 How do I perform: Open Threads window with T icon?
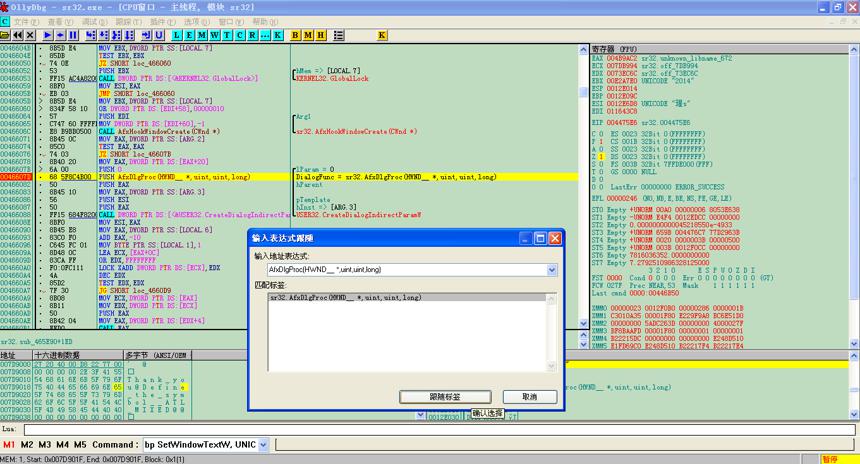227,35
